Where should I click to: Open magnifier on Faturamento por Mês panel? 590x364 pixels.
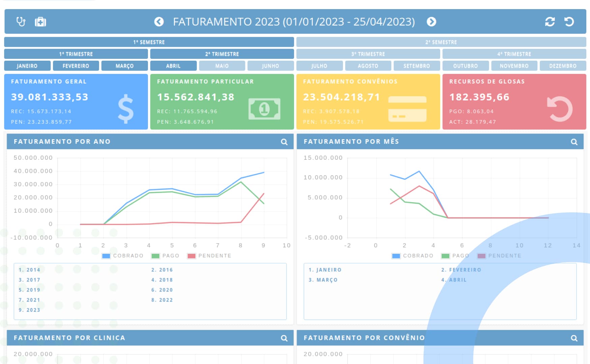574,142
